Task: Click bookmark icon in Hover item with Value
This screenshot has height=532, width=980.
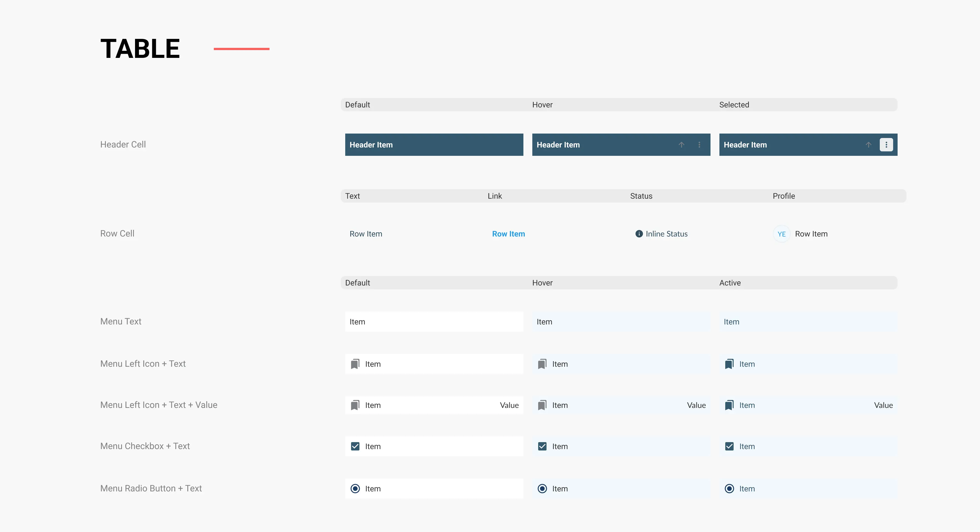Action: [x=542, y=405]
